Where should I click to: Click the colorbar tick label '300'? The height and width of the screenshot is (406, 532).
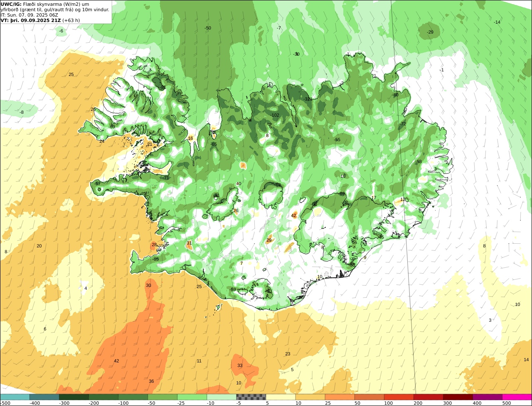pos(447,403)
